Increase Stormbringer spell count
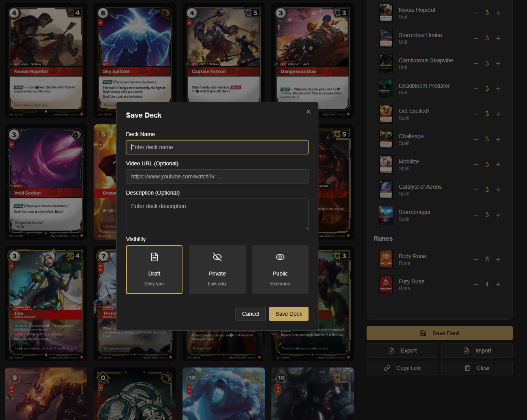 [498, 215]
